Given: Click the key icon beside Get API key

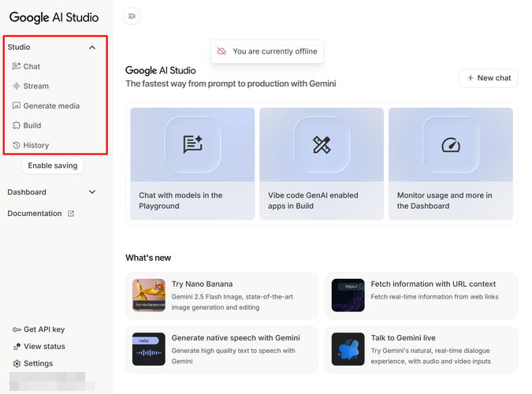Looking at the screenshot, I should [17, 329].
